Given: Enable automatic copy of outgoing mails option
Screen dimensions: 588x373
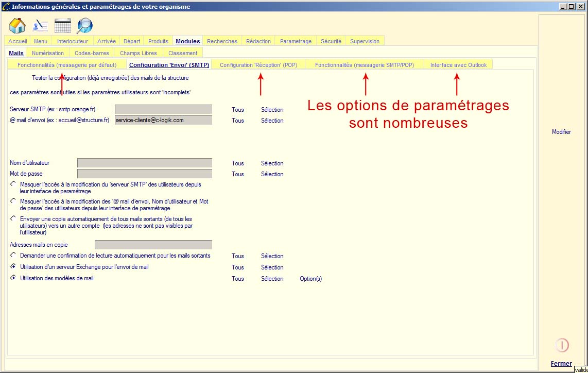Looking at the screenshot, I should (13, 218).
